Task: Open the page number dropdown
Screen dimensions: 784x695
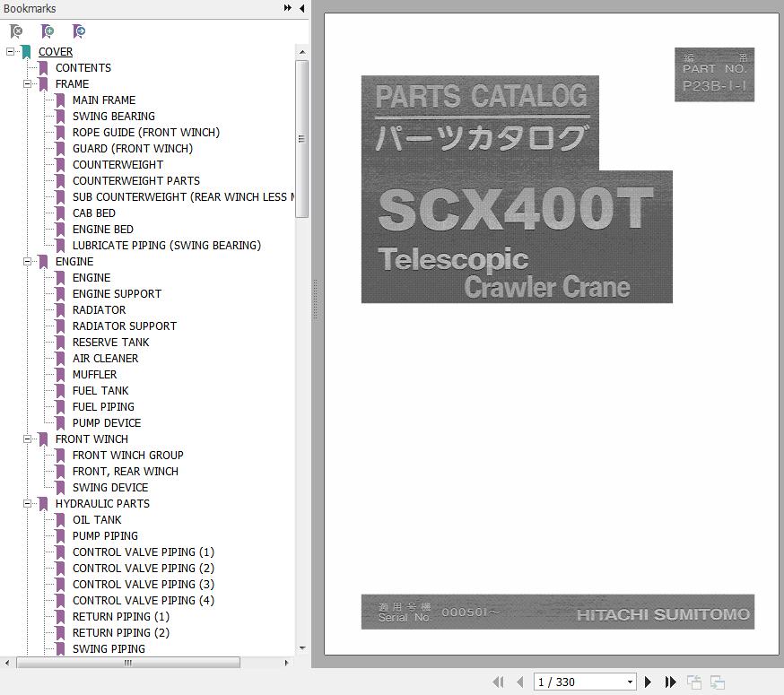Action: click(630, 682)
